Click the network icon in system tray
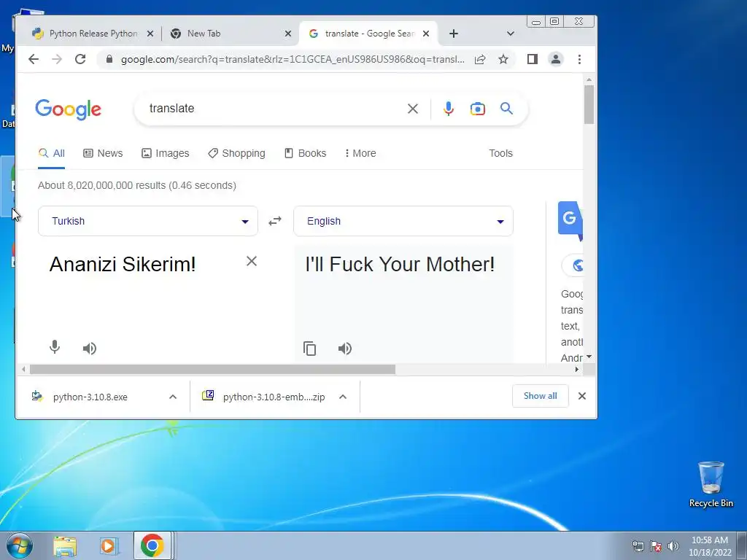The width and height of the screenshot is (747, 560). click(638, 546)
